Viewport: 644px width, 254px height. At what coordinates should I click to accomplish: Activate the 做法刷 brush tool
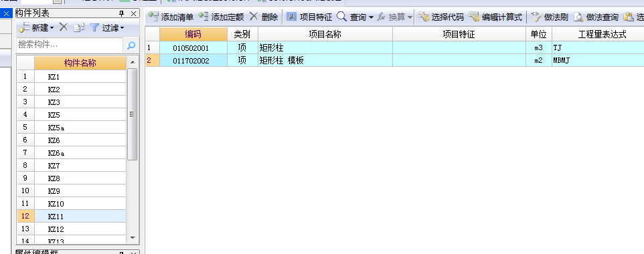(x=550, y=17)
